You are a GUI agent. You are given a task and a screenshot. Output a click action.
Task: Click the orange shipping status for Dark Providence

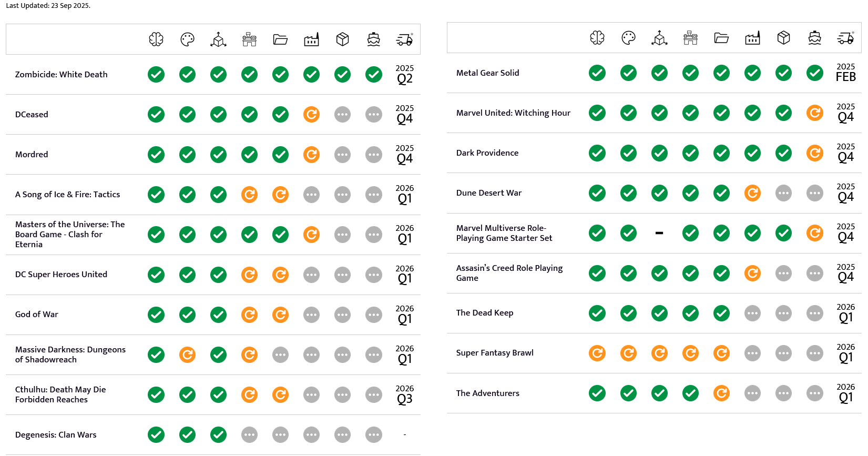(x=814, y=153)
